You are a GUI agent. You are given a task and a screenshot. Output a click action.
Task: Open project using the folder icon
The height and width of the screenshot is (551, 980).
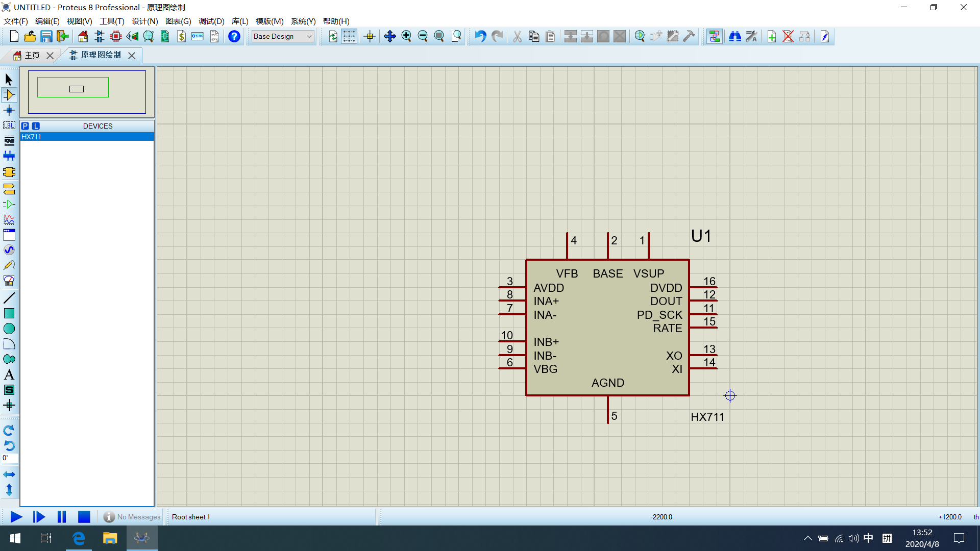[x=30, y=36]
